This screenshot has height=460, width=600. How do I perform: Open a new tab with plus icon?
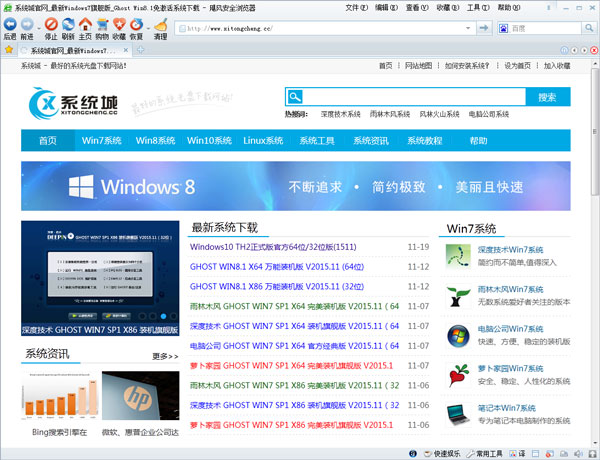pos(140,50)
